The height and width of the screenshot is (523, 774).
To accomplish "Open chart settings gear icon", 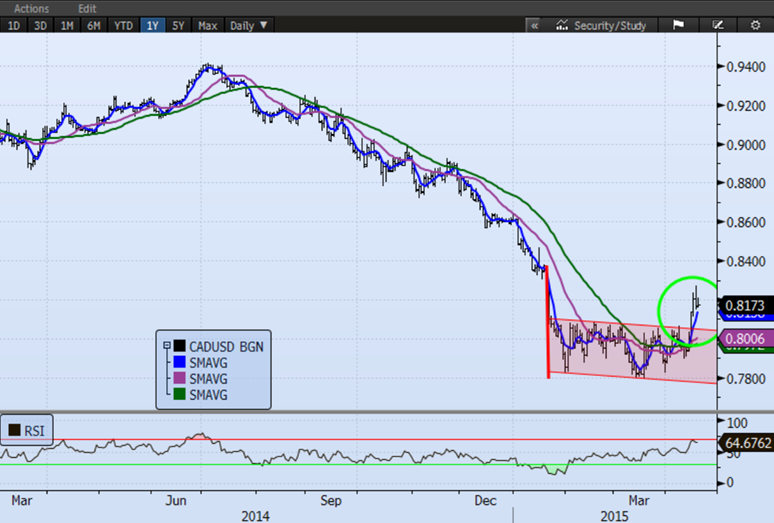I will 755,25.
